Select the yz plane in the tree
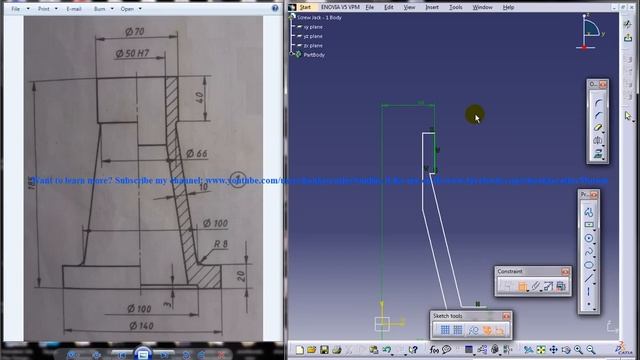Screen dimensions: 640x360 tap(313, 36)
